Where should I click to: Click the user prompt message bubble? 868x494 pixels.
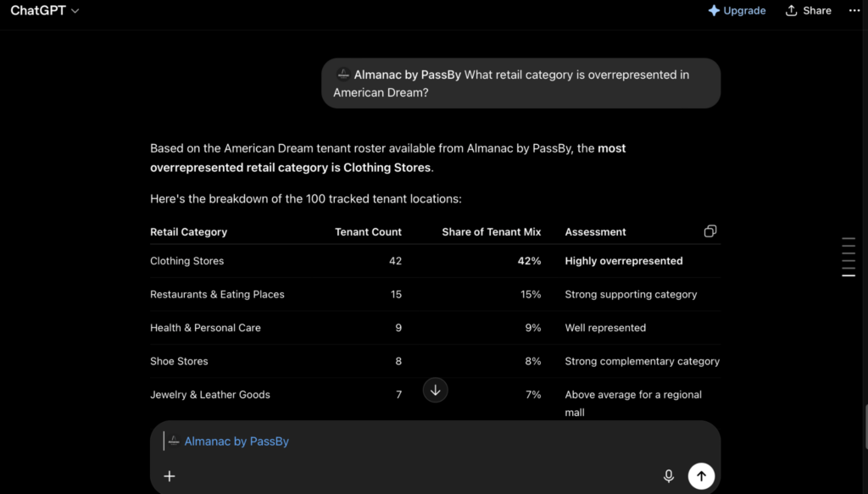point(521,83)
